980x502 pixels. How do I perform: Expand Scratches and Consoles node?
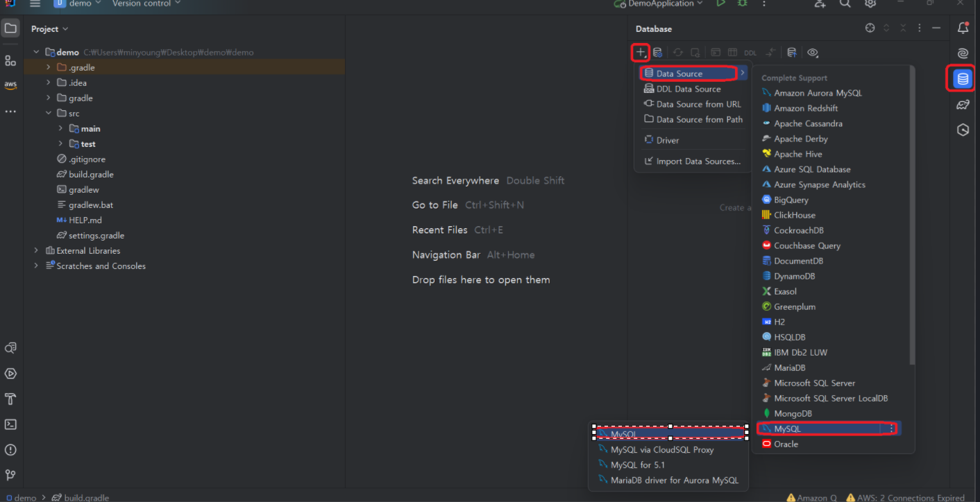[36, 266]
